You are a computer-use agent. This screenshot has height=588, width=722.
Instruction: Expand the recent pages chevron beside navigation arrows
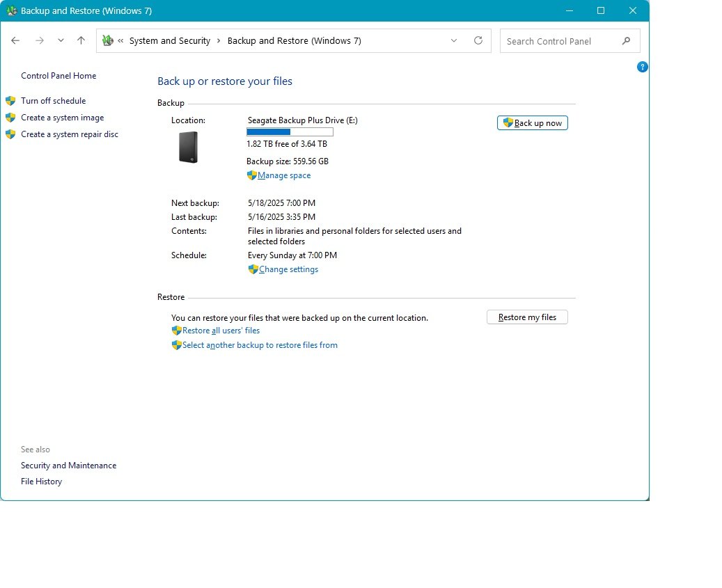[61, 40]
